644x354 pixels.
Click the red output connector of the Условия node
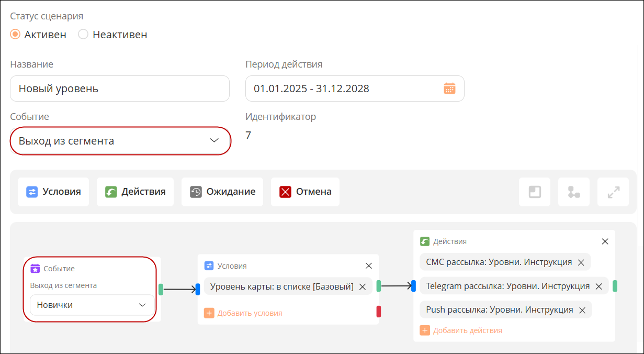tap(379, 312)
